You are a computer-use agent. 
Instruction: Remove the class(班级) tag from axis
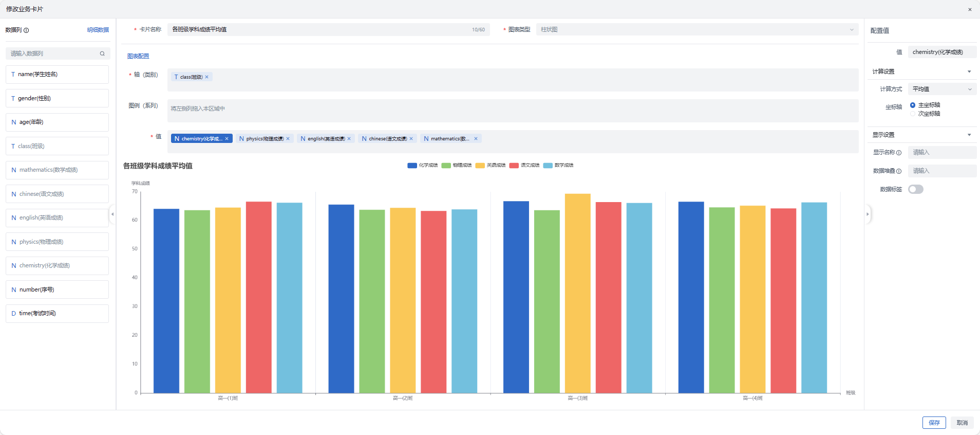(207, 77)
